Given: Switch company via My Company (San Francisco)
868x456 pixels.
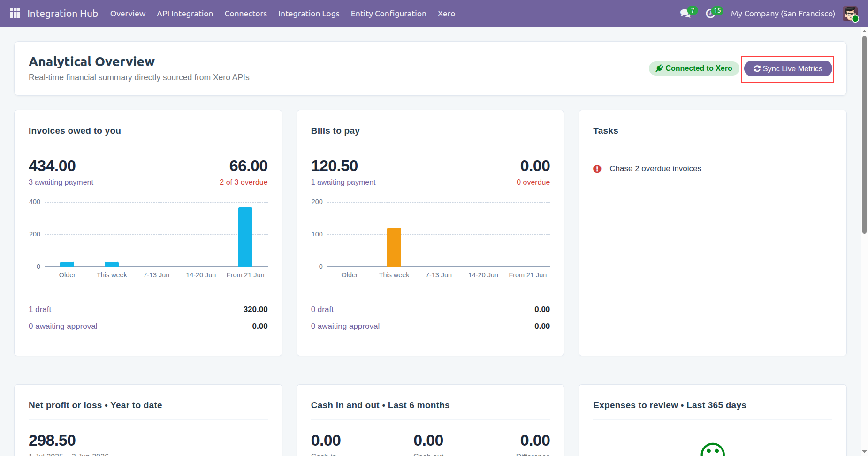Looking at the screenshot, I should coord(783,14).
